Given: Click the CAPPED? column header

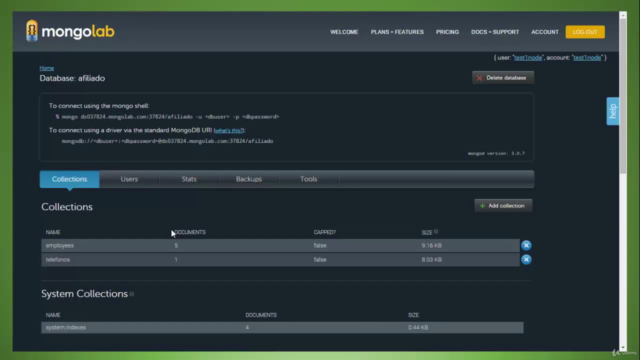Looking at the screenshot, I should (x=324, y=232).
